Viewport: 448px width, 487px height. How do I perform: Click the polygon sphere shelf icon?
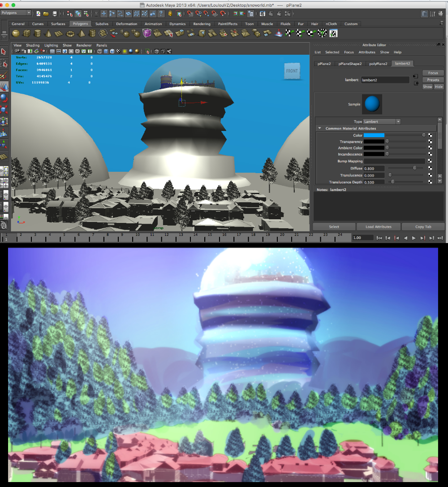(x=16, y=34)
